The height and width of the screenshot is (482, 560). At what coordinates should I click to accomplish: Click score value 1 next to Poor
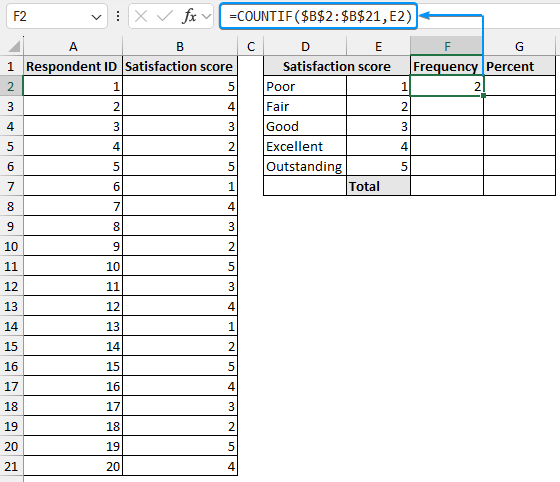coord(378,86)
